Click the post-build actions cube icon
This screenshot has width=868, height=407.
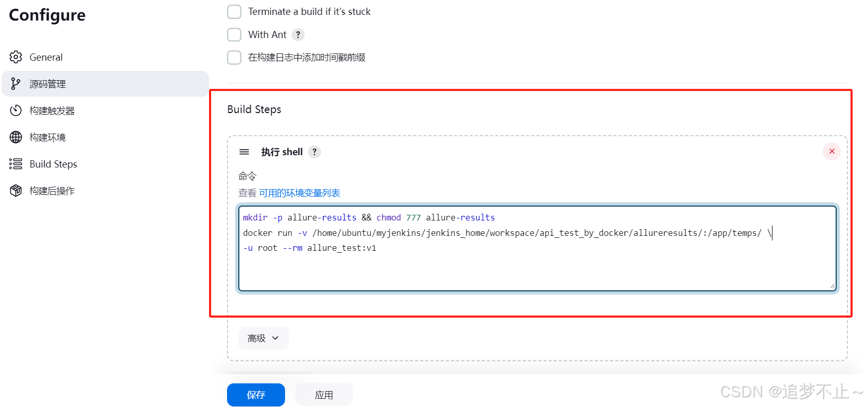[x=16, y=191]
